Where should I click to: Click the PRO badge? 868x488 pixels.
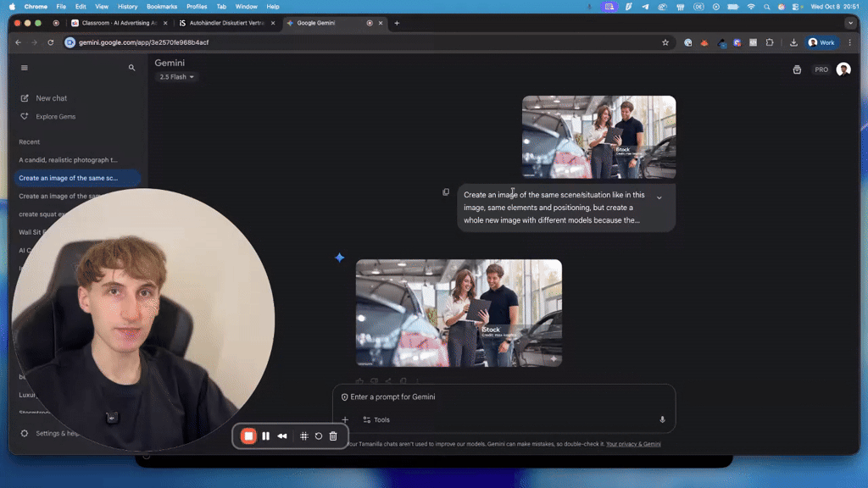coord(821,69)
